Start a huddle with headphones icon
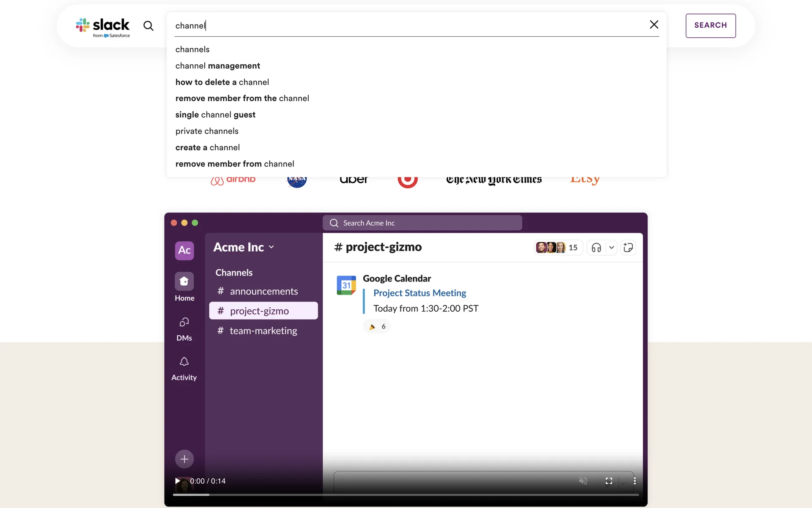Viewport: 812px width, 508px height. pos(596,248)
